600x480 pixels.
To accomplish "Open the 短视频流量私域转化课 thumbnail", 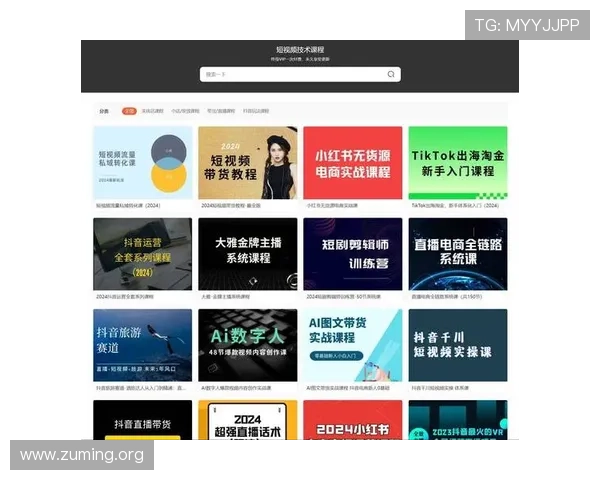I will point(143,163).
